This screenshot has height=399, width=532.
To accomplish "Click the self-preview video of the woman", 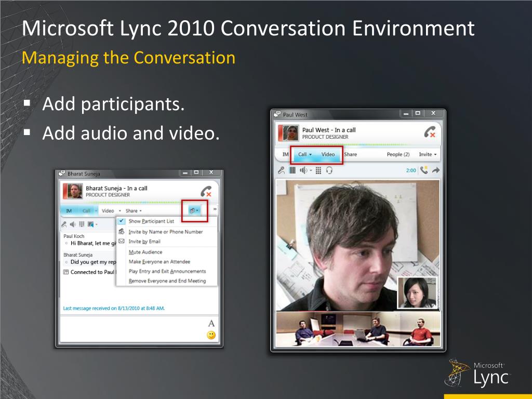I will coord(417,293).
